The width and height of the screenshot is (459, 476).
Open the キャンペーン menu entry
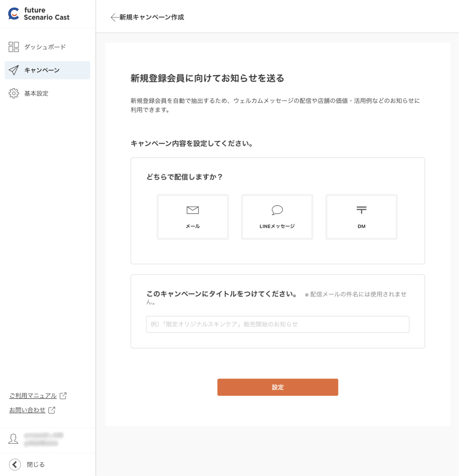[42, 70]
